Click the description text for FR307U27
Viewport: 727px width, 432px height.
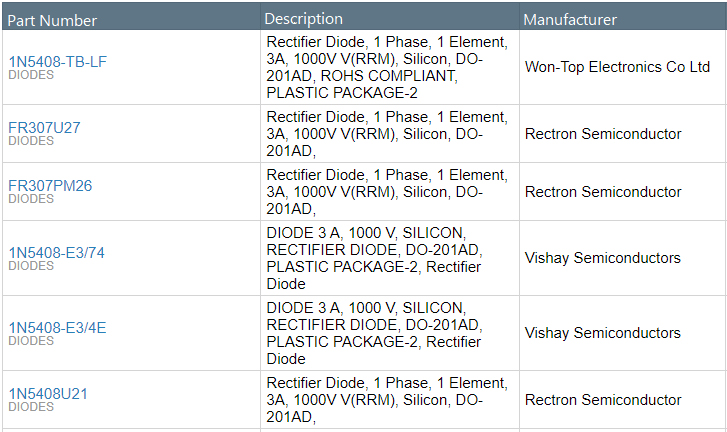coord(388,134)
